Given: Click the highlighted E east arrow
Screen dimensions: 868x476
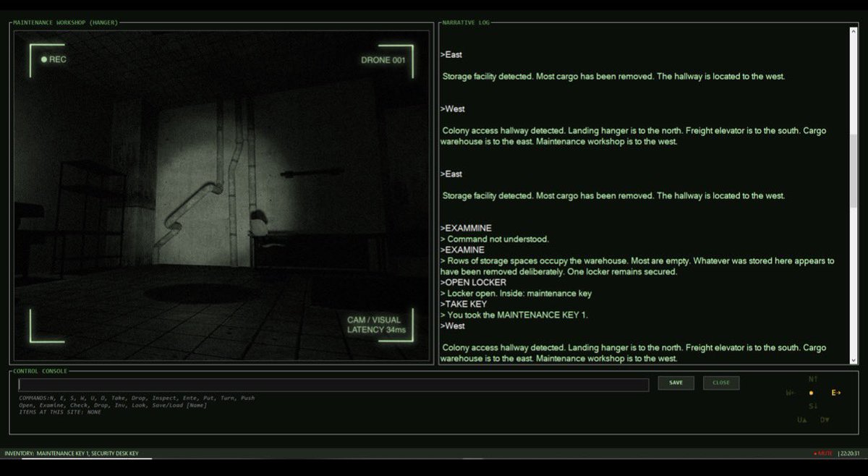Looking at the screenshot, I should pyautogui.click(x=836, y=393).
